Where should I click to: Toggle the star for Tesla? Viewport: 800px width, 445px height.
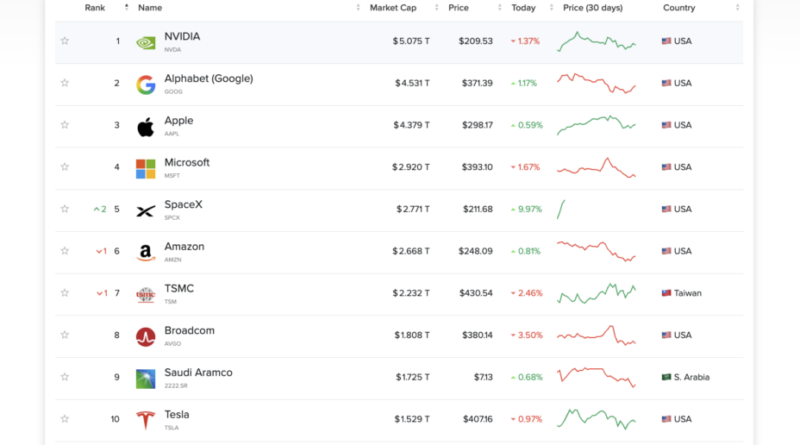(65, 419)
